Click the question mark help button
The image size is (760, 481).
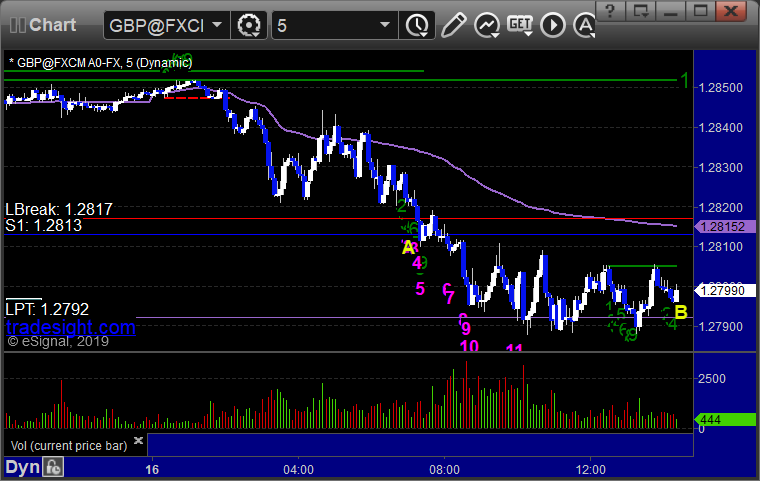[x=610, y=11]
